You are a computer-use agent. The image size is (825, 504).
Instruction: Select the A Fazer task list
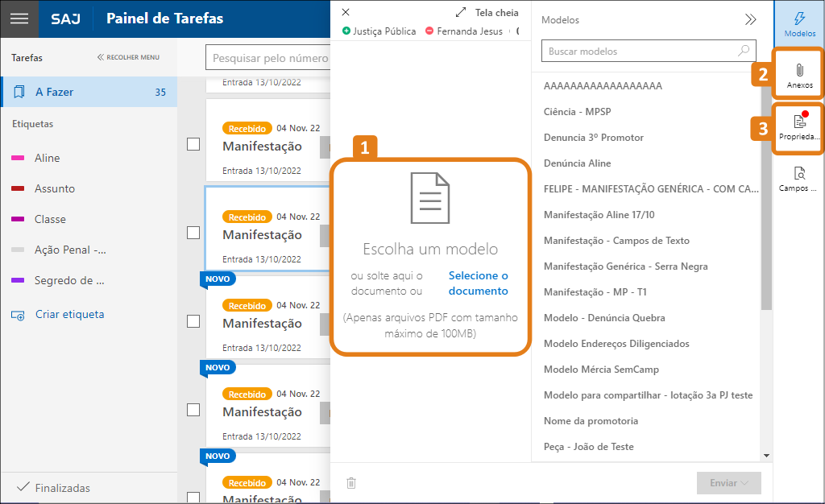89,92
